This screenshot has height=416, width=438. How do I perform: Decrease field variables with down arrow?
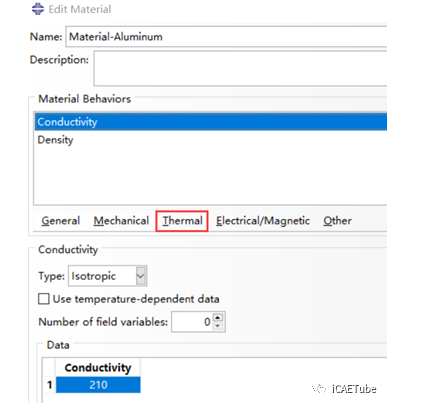click(x=218, y=326)
